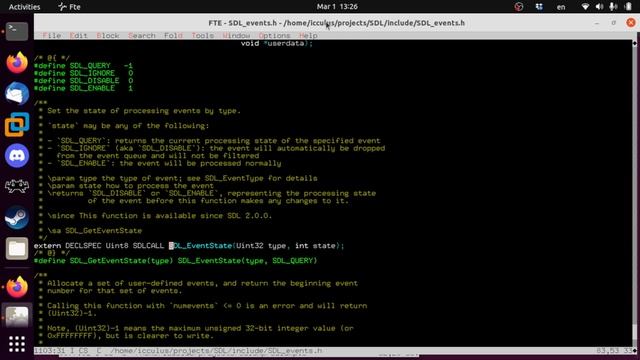Click the Dropbox-style tray icon
640x360 pixels.
coord(539,7)
